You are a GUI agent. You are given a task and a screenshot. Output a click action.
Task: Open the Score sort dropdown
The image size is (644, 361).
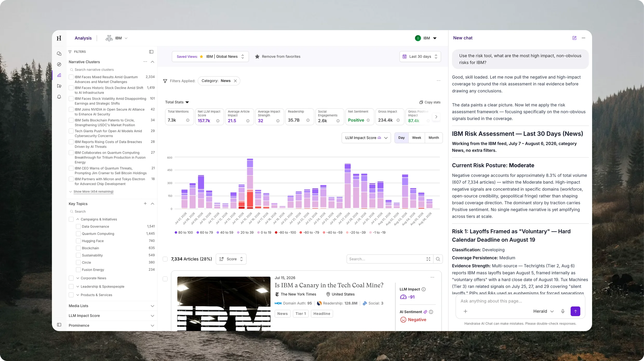(x=231, y=259)
